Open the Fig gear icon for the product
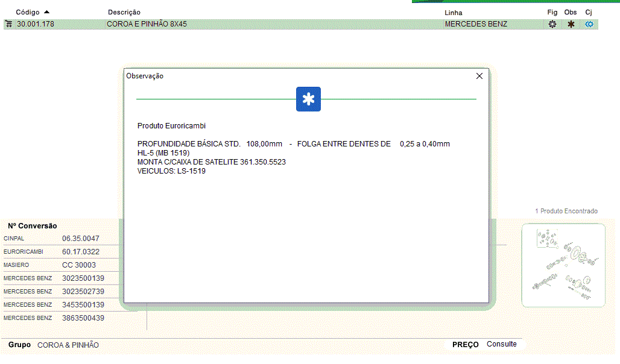The width and height of the screenshot is (620, 364). click(x=552, y=24)
